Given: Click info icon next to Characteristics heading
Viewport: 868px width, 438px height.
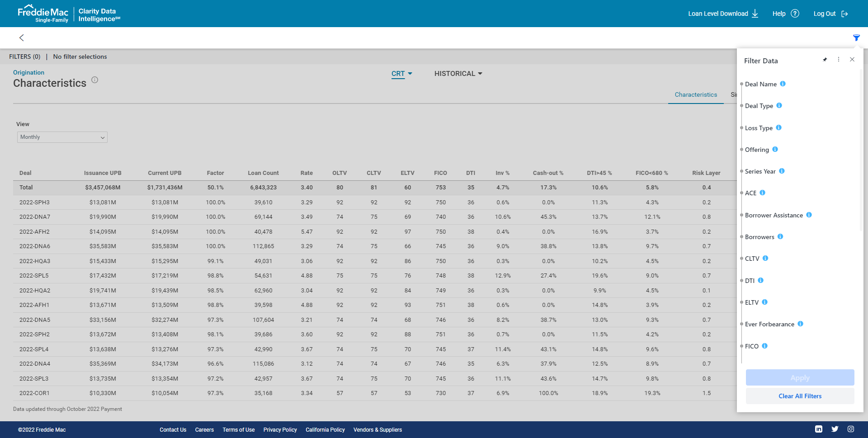Looking at the screenshot, I should [x=94, y=80].
